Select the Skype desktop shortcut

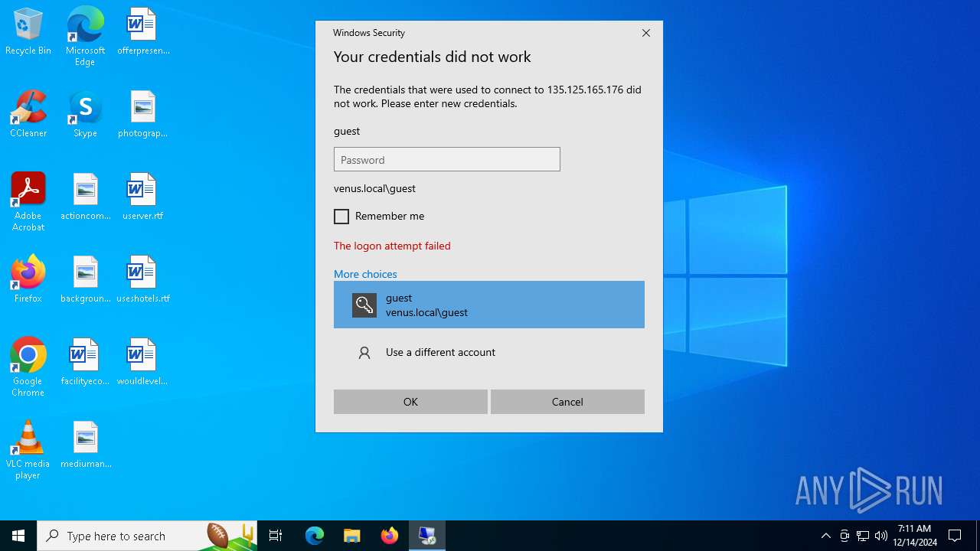click(x=85, y=114)
